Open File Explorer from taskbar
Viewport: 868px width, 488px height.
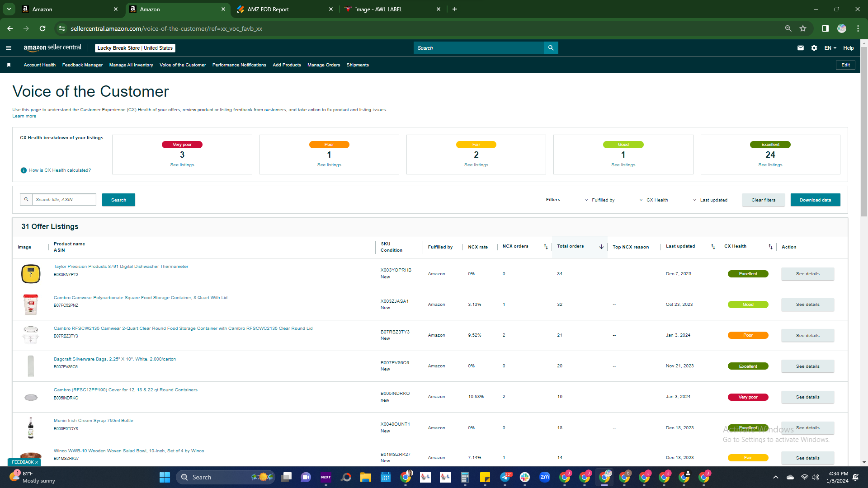click(x=365, y=477)
